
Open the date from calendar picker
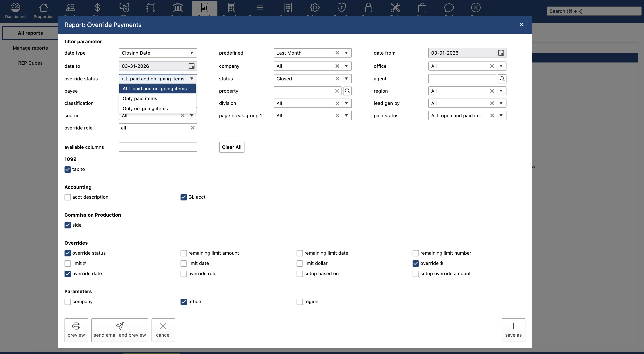501,53
